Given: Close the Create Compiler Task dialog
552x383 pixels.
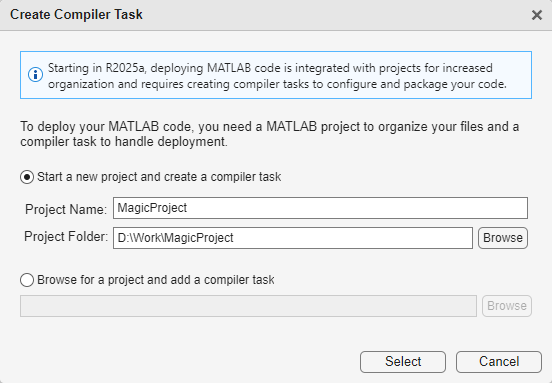Looking at the screenshot, I should click(537, 15).
